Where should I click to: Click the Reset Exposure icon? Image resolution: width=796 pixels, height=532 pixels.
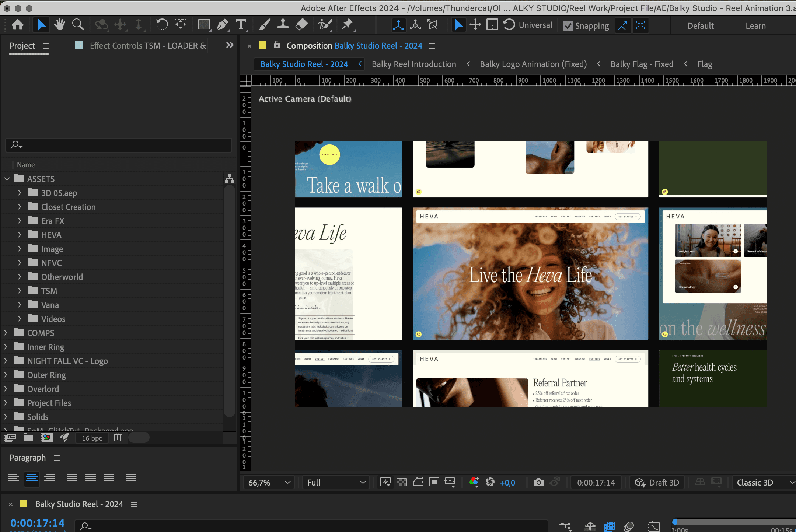(x=490, y=482)
